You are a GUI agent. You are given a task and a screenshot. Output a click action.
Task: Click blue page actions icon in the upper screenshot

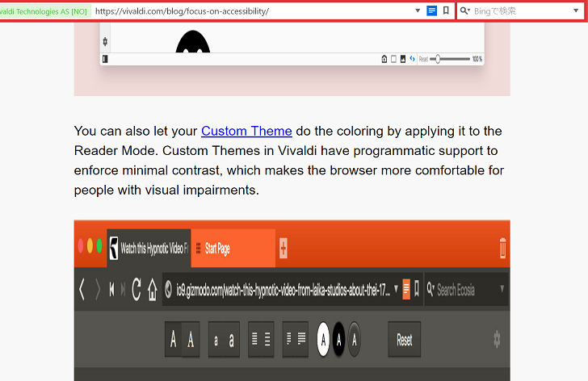[x=412, y=59]
